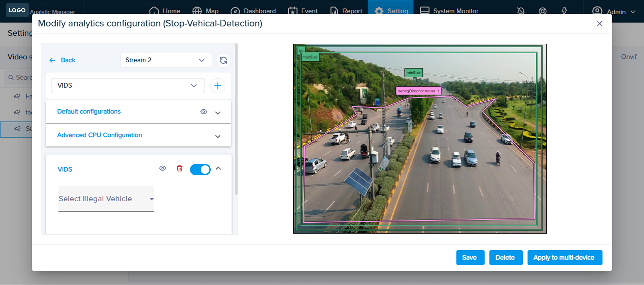Delete VIDS using red trash icon
Viewport: 644px width, 285px height.
pyautogui.click(x=179, y=168)
